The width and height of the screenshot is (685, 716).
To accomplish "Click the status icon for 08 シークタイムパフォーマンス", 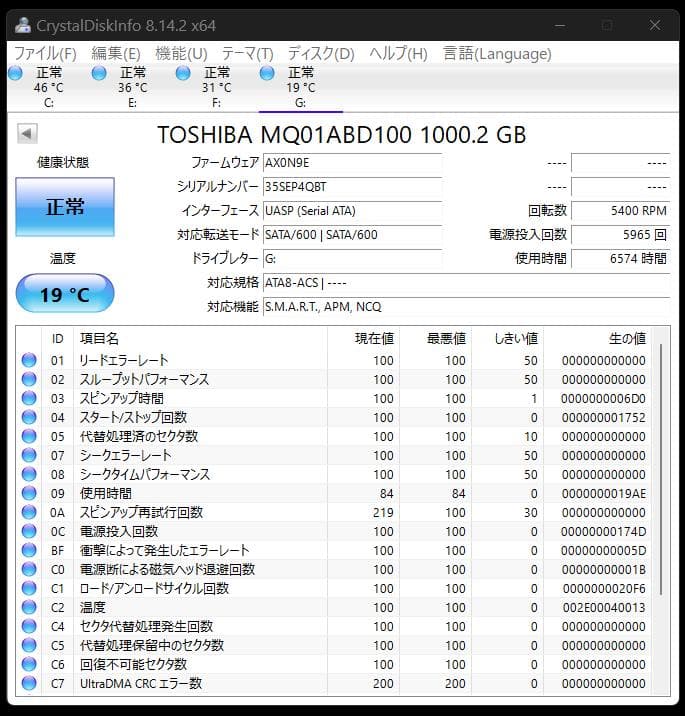I will pyautogui.click(x=29, y=474).
